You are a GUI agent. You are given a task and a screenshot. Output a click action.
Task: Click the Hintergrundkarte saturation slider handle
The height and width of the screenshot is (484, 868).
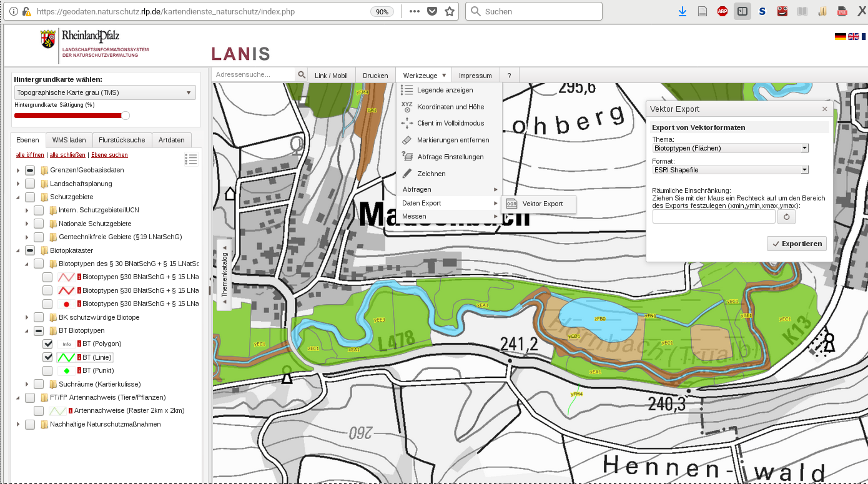[x=126, y=116]
